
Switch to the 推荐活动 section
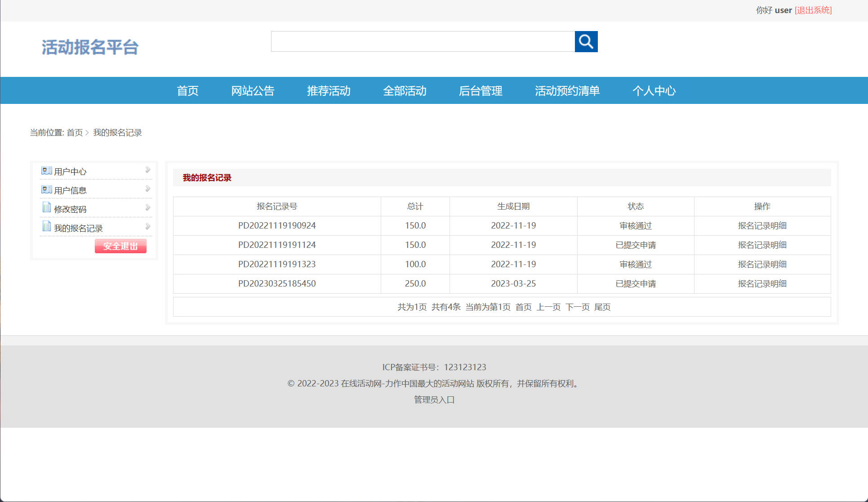[329, 91]
